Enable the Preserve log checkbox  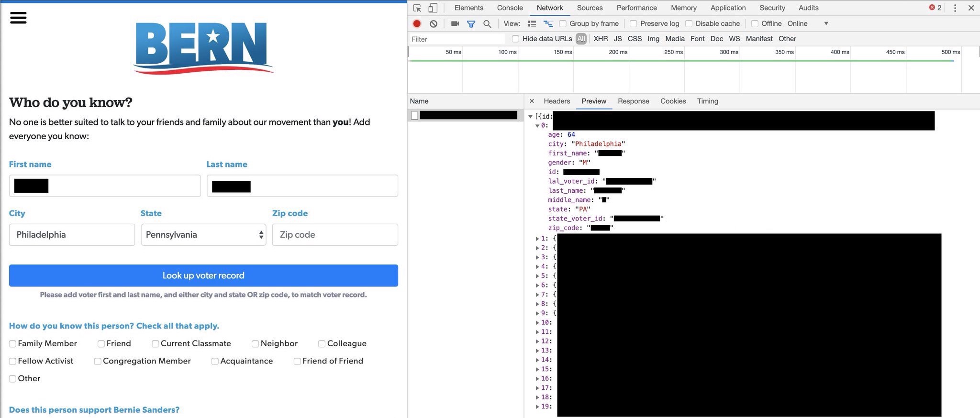tap(634, 23)
